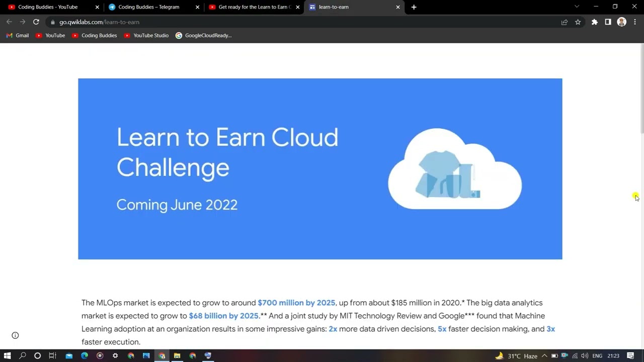The width and height of the screenshot is (644, 362).
Task: View site information lock icon
Action: 52,22
